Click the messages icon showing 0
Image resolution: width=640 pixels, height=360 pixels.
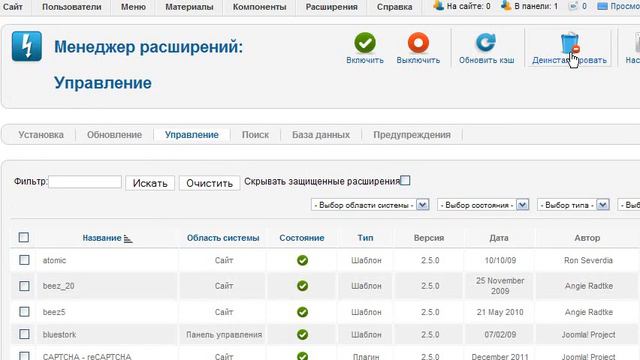pyautogui.click(x=573, y=6)
